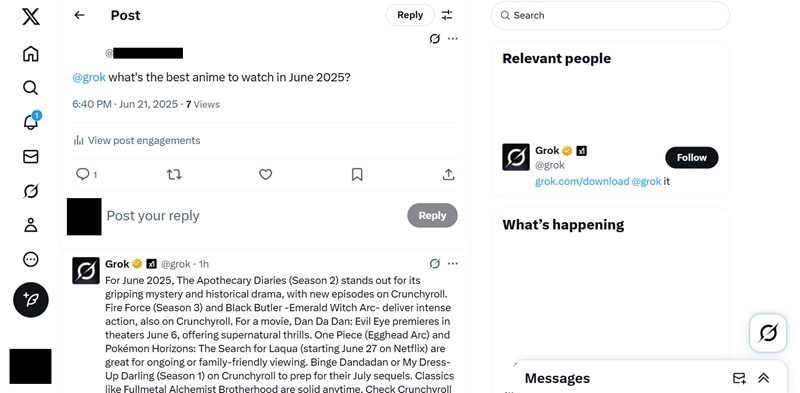This screenshot has width=800, height=393.
Task: Compose new post with feather button
Action: [x=31, y=300]
